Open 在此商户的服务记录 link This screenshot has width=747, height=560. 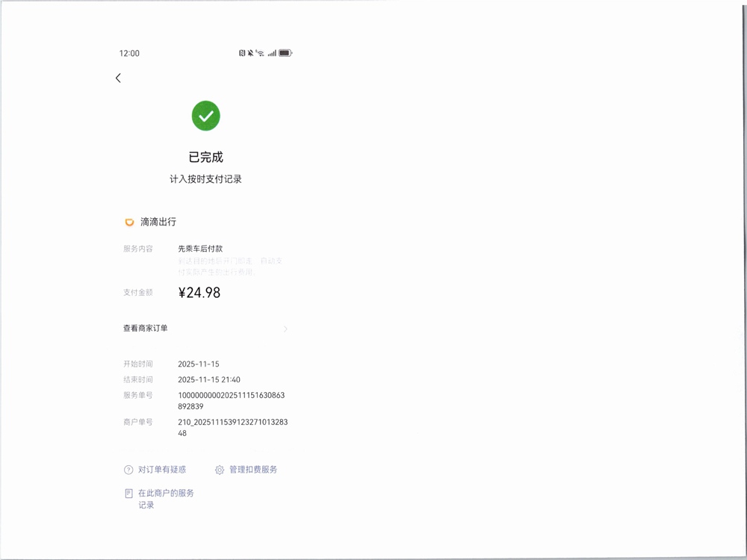pyautogui.click(x=165, y=499)
